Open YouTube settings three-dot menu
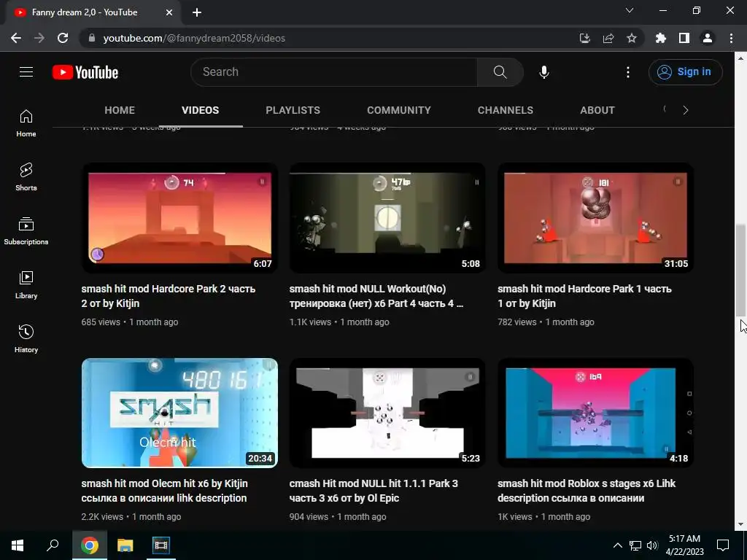The image size is (747, 560). pyautogui.click(x=628, y=72)
